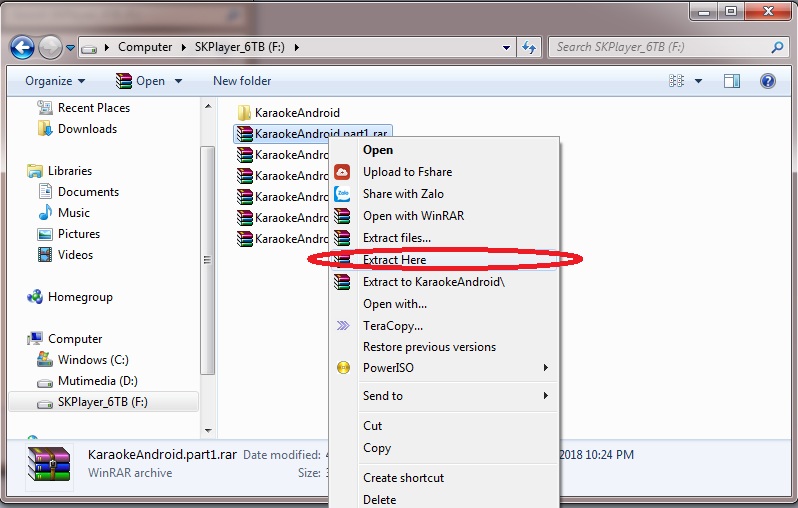798x508 pixels.
Task: Click the WinRAR archive icon in details pane
Action: click(49, 464)
